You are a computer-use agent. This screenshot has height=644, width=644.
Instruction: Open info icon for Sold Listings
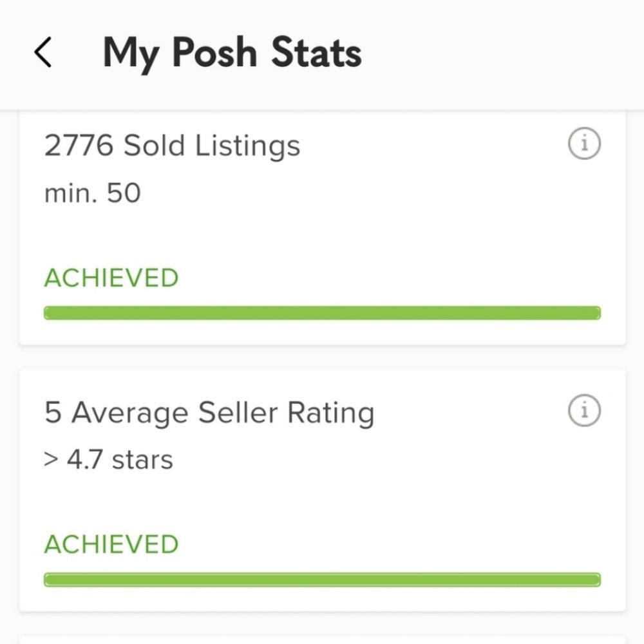coord(584,144)
